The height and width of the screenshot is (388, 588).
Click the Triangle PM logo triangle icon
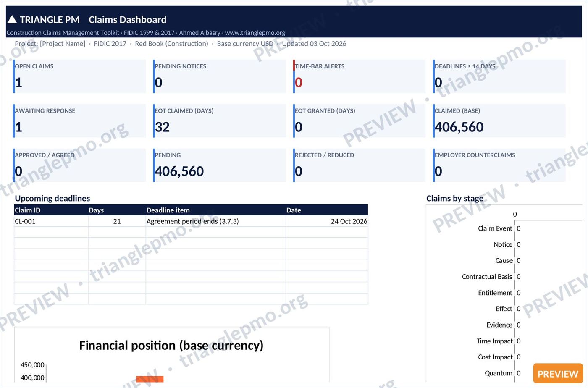tap(12, 19)
